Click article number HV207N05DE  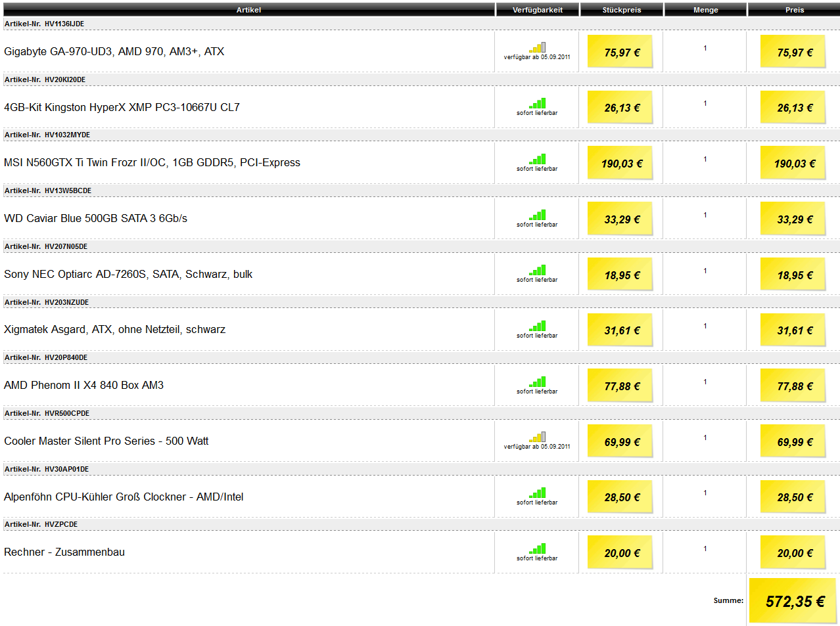[x=66, y=246]
